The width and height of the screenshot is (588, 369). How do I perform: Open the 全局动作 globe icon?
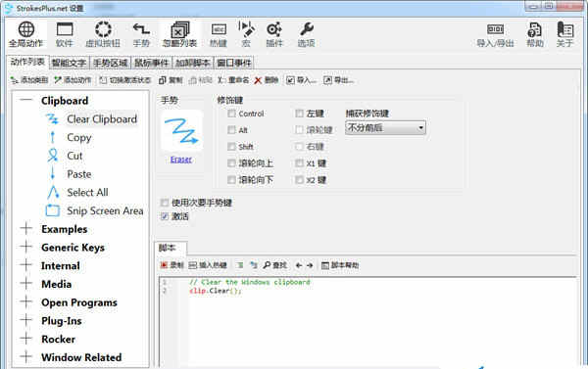pyautogui.click(x=26, y=29)
